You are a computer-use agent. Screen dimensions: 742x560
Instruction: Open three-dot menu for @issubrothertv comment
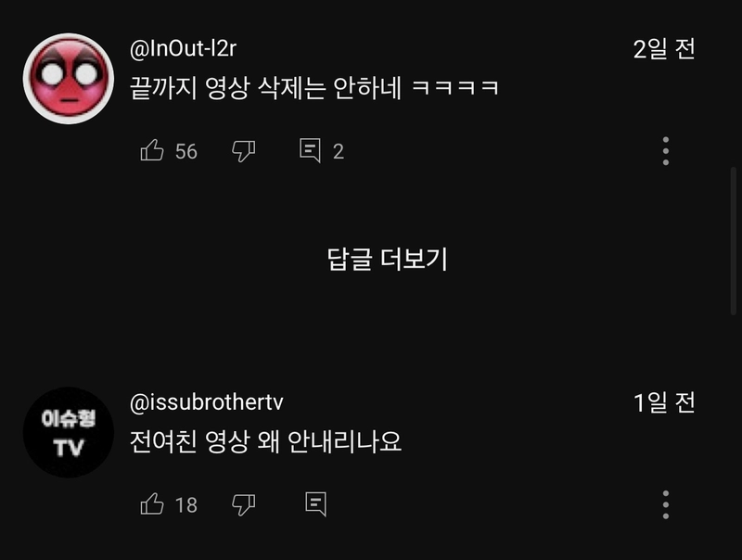coord(665,504)
